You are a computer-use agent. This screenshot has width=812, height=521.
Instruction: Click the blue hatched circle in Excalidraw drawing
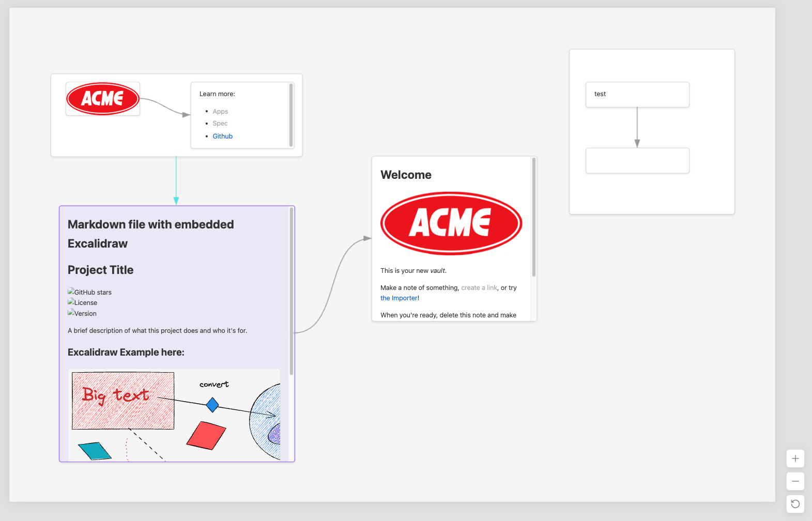point(265,421)
